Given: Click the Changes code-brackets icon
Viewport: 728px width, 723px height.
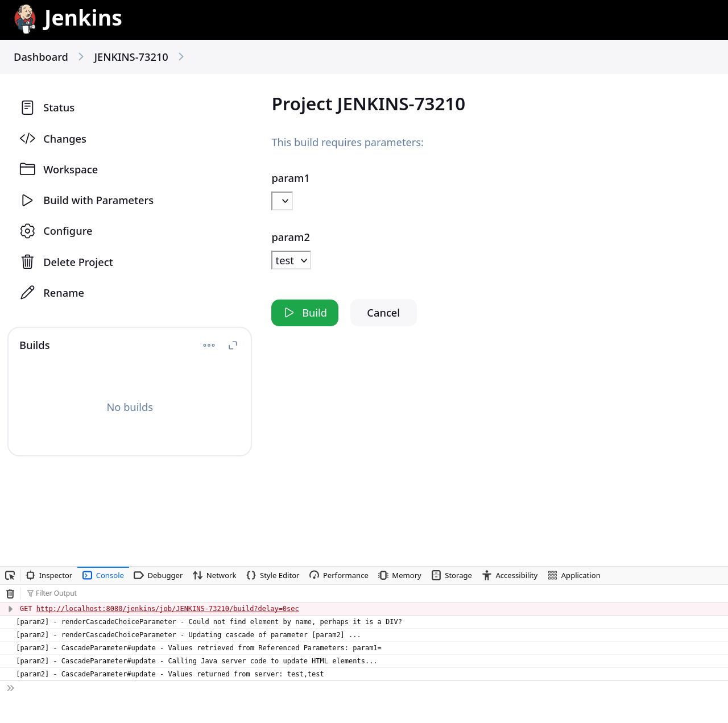Looking at the screenshot, I should pyautogui.click(x=27, y=139).
